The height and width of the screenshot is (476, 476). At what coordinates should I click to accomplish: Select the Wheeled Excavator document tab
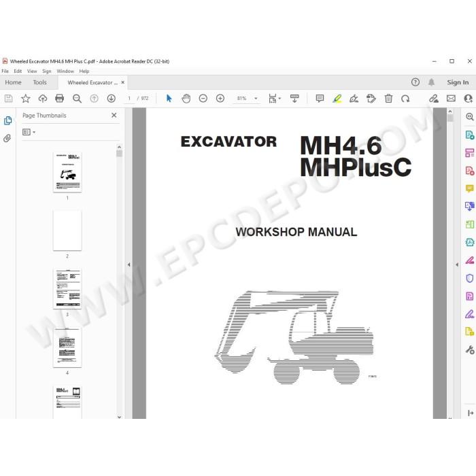point(92,82)
